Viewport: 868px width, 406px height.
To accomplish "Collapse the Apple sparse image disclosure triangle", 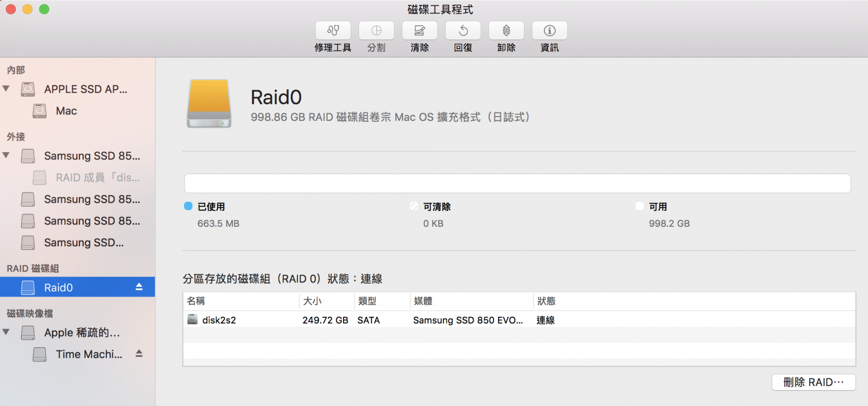I will (x=6, y=332).
